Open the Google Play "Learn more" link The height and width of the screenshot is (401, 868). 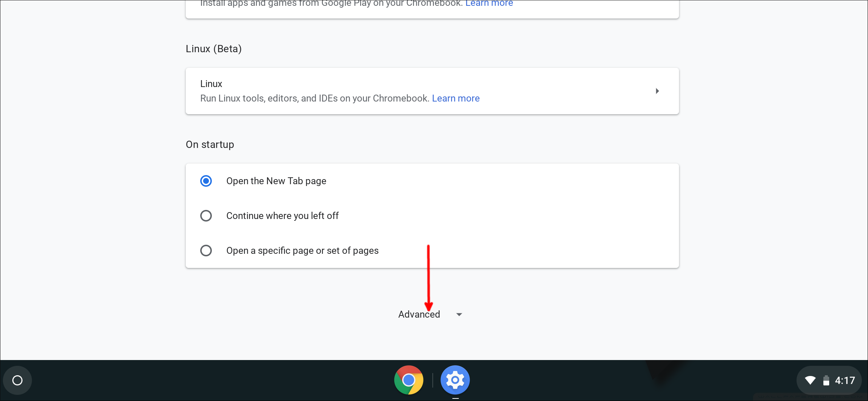pos(489,3)
